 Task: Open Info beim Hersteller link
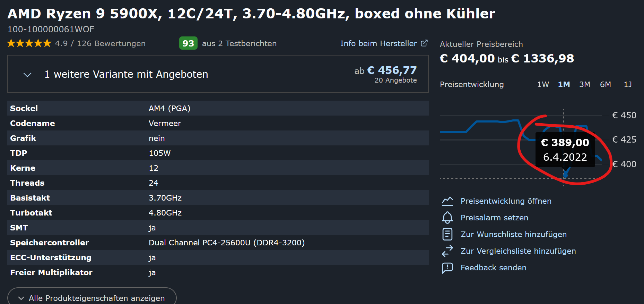click(x=378, y=43)
